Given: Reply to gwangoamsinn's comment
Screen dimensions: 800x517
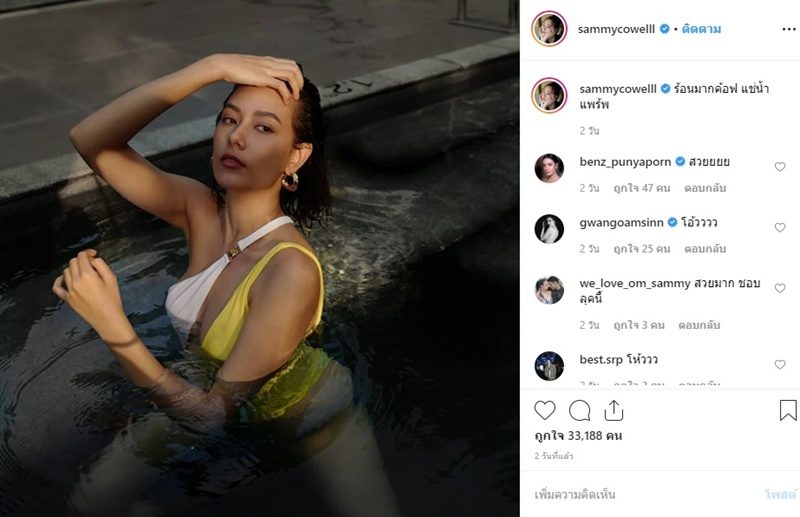Looking at the screenshot, I should (x=705, y=249).
